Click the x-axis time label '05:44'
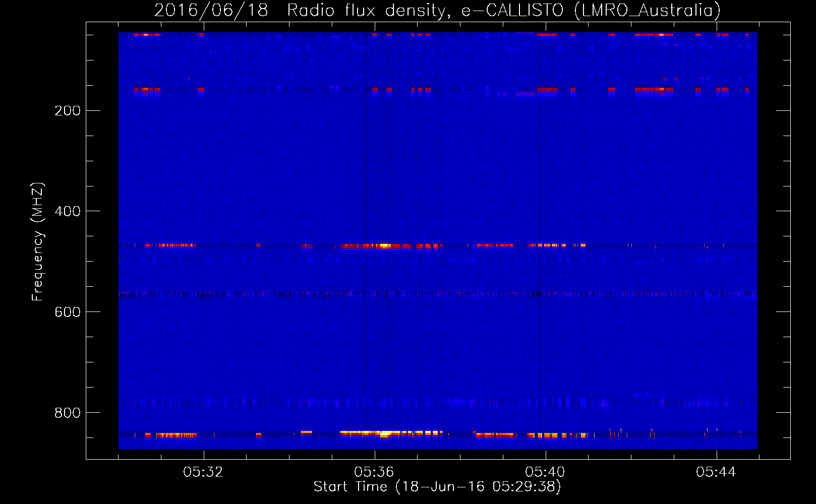 point(716,472)
